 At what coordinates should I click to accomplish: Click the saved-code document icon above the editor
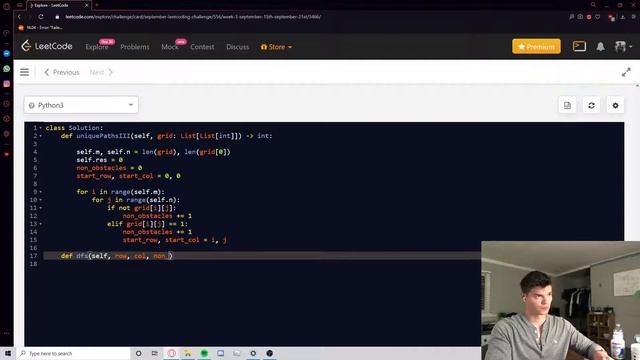(567, 106)
